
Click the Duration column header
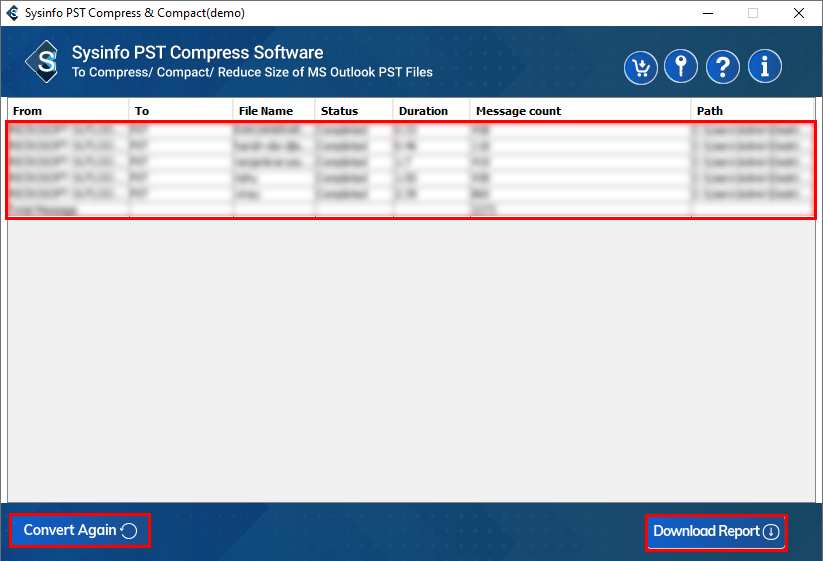(x=431, y=111)
